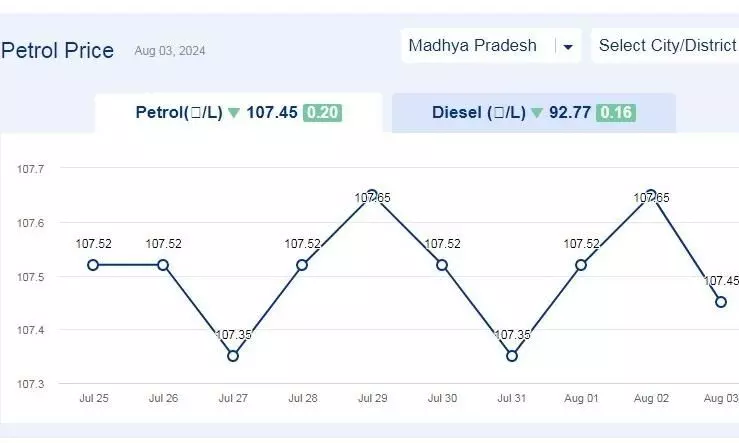This screenshot has height=443, width=739.
Task: Click the 107.4 y-axis label
Action: [31, 330]
